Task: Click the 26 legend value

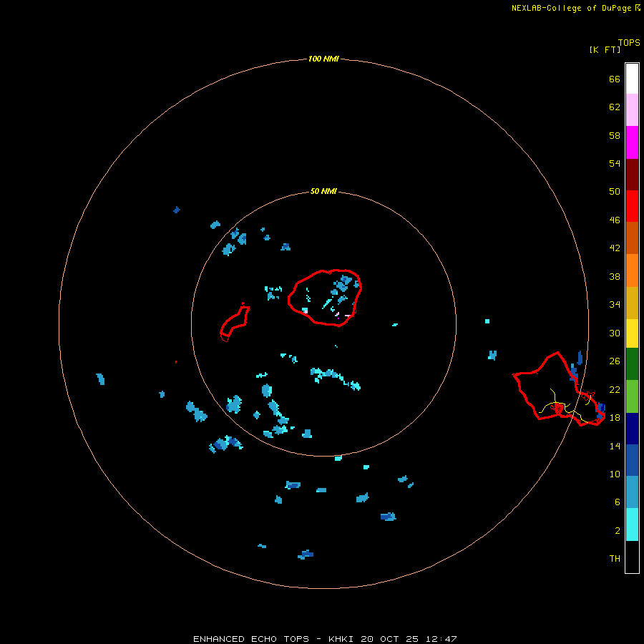Action: point(615,361)
